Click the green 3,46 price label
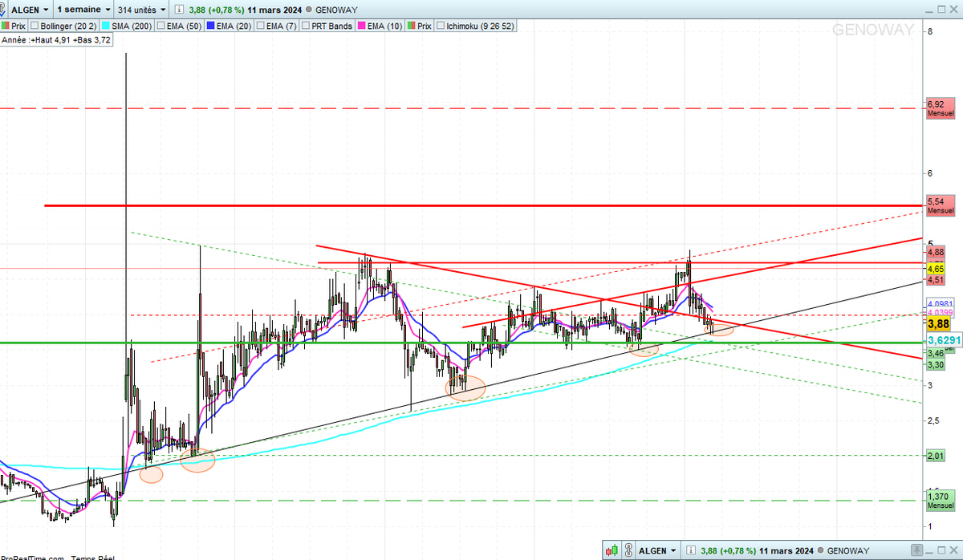This screenshot has height=560, width=963. pos(935,353)
